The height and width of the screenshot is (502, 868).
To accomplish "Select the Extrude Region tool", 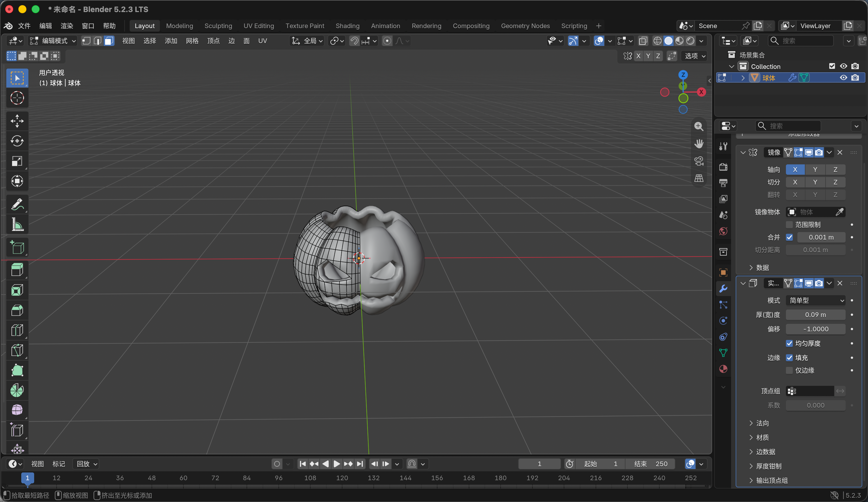I will pos(17,270).
